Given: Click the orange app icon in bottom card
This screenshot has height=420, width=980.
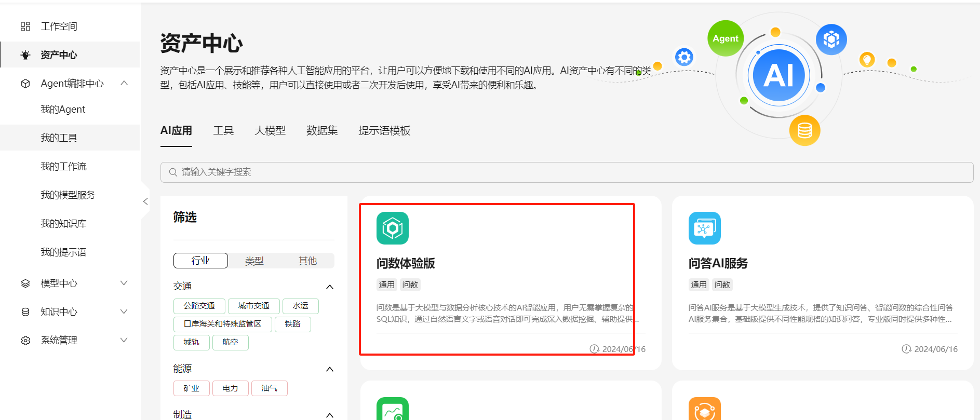Looking at the screenshot, I should coord(705,409).
